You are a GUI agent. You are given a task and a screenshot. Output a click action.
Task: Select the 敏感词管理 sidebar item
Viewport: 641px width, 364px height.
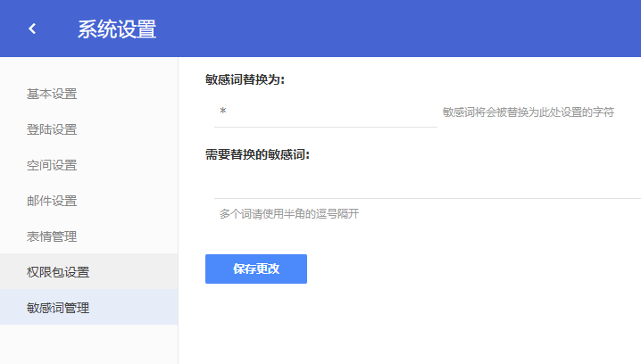[x=58, y=308]
